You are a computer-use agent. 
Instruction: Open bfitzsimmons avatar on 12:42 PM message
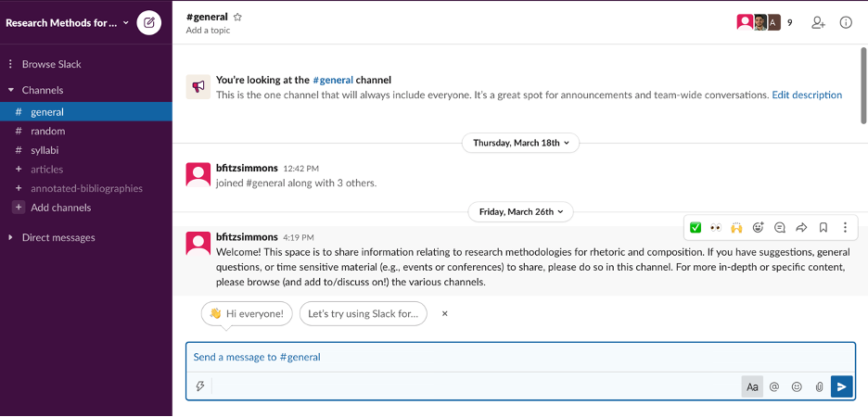(198, 175)
